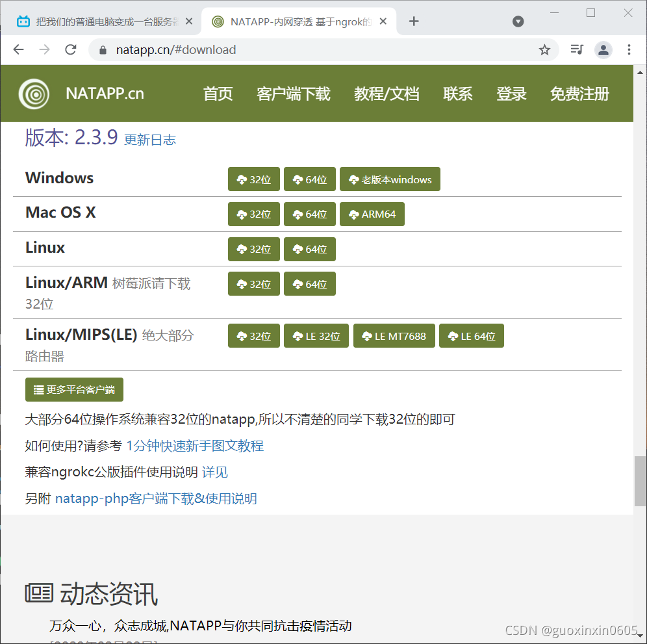Bookmark this page with the star icon
Screen dimensions: 647x644
click(x=544, y=50)
